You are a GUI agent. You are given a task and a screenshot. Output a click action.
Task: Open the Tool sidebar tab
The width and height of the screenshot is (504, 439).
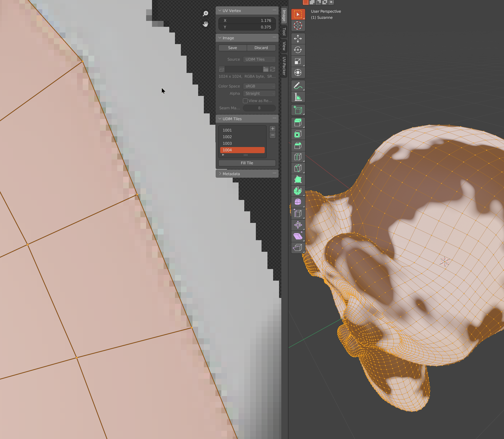point(284,31)
